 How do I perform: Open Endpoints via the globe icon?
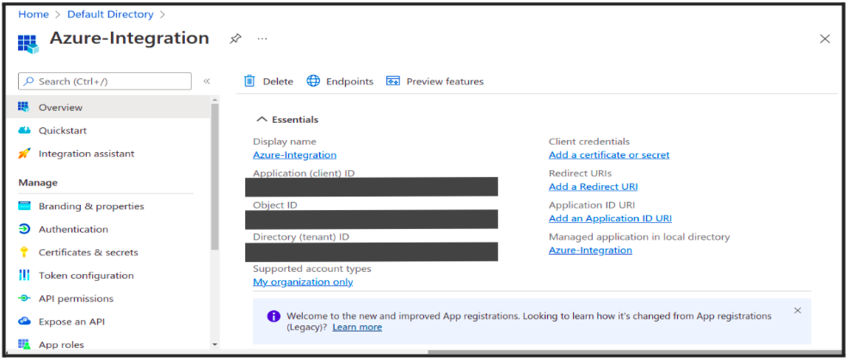click(313, 81)
